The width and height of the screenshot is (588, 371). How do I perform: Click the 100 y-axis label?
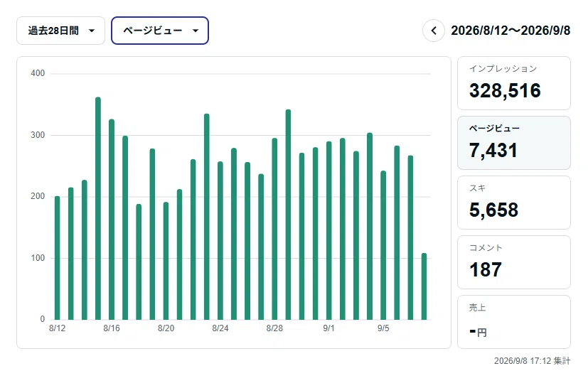(38, 258)
